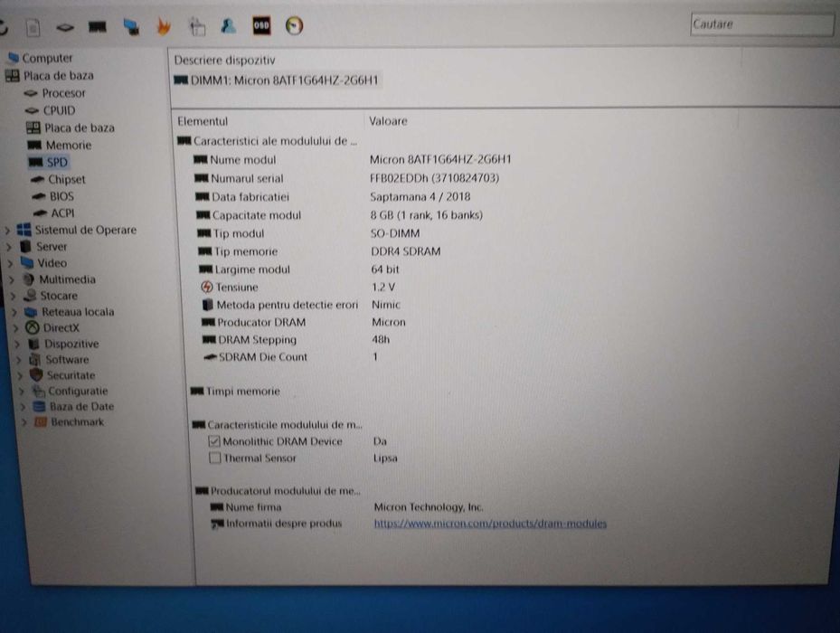The width and height of the screenshot is (840, 633).
Task: Click the Elementul column header
Action: [203, 121]
